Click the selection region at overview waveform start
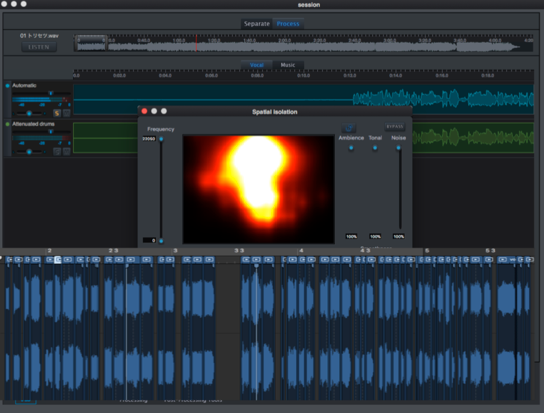 pos(91,43)
